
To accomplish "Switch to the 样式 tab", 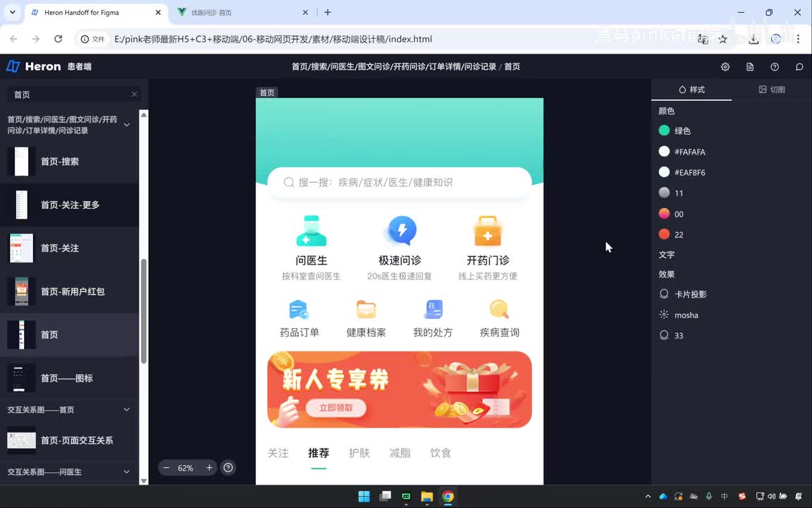I will tap(691, 90).
